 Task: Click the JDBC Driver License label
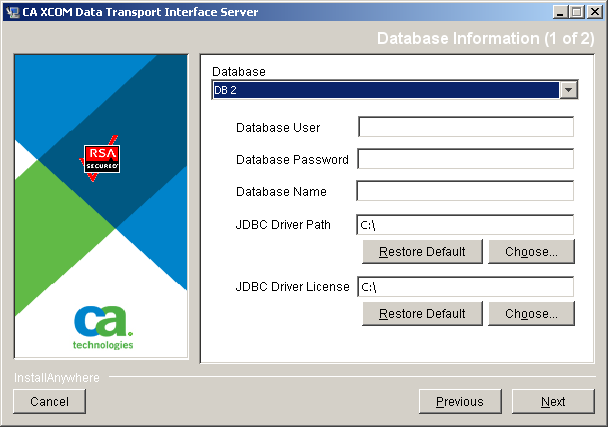292,287
